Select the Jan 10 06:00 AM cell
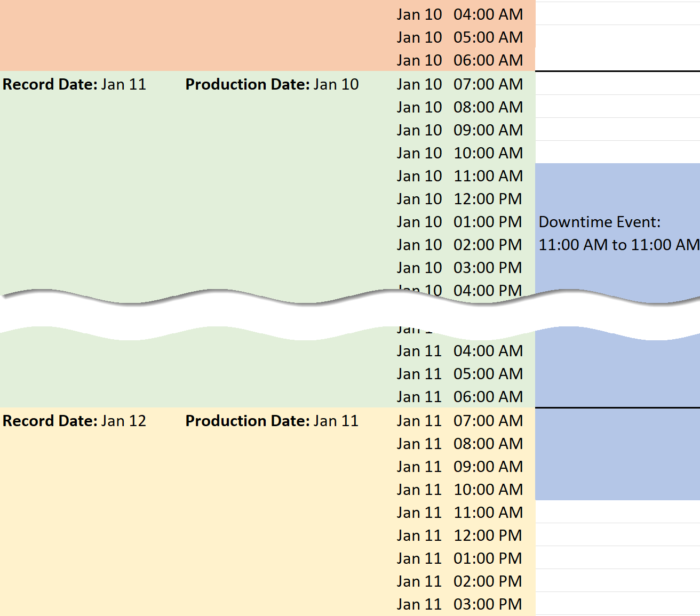This screenshot has width=700, height=616. click(459, 60)
